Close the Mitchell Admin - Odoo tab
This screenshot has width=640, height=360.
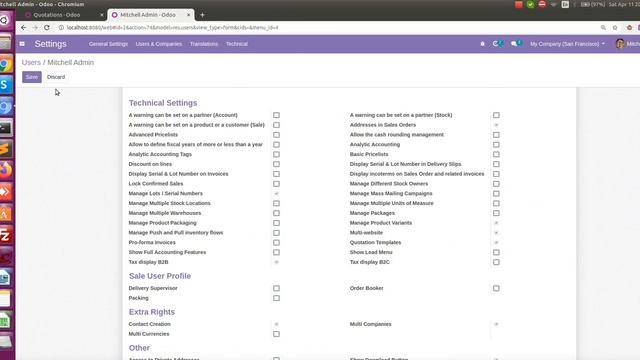pos(189,15)
